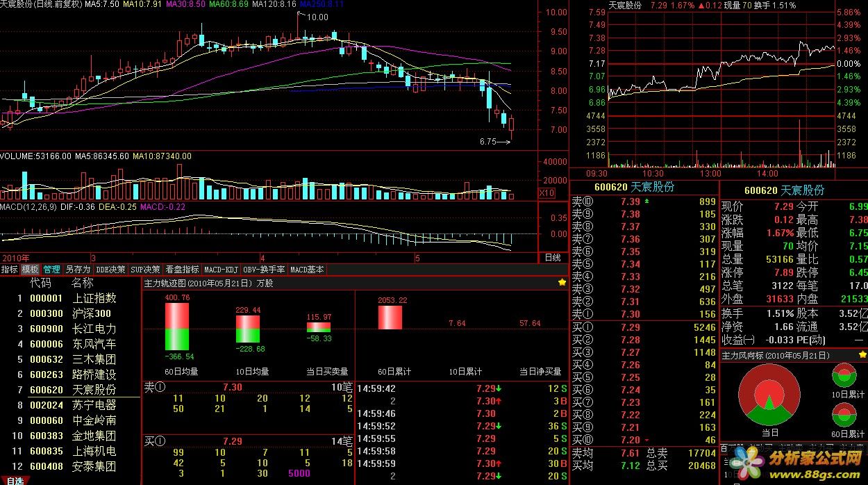Click the 名称 column header

coord(83,283)
